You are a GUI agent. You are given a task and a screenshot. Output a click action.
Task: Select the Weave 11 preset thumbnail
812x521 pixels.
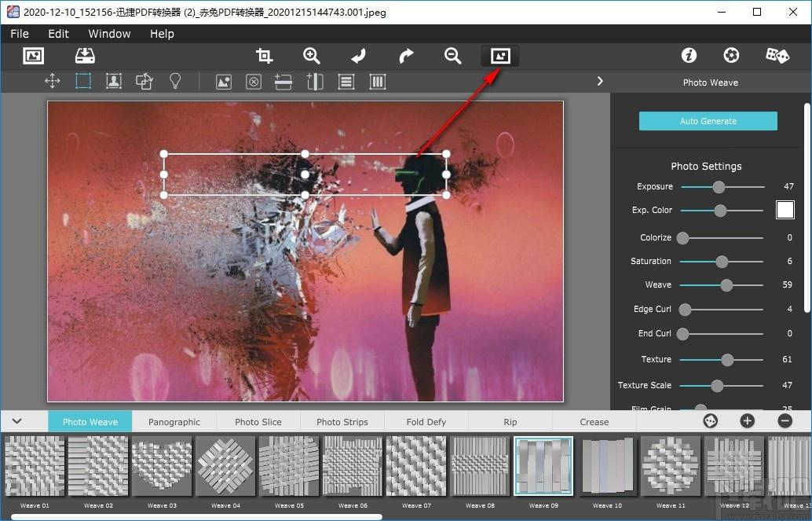click(671, 467)
